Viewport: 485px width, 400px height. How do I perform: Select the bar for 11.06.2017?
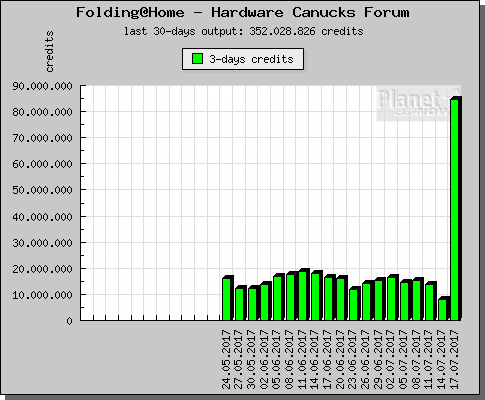pos(304,294)
